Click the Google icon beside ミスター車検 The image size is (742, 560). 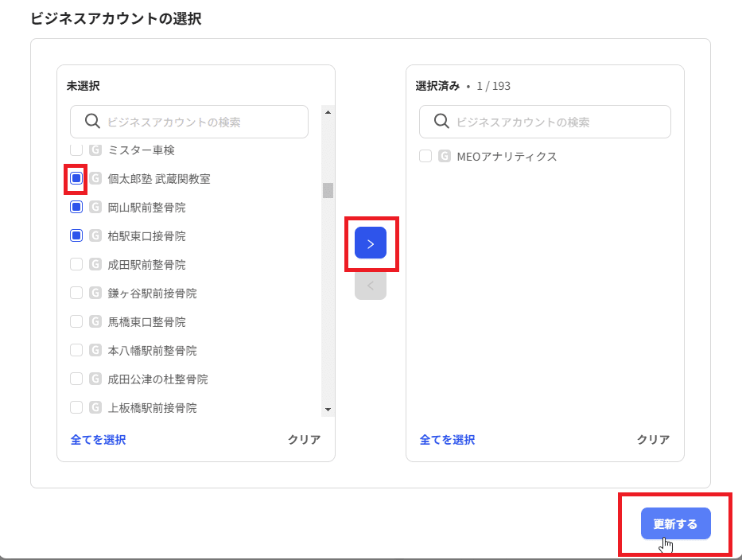pos(95,150)
